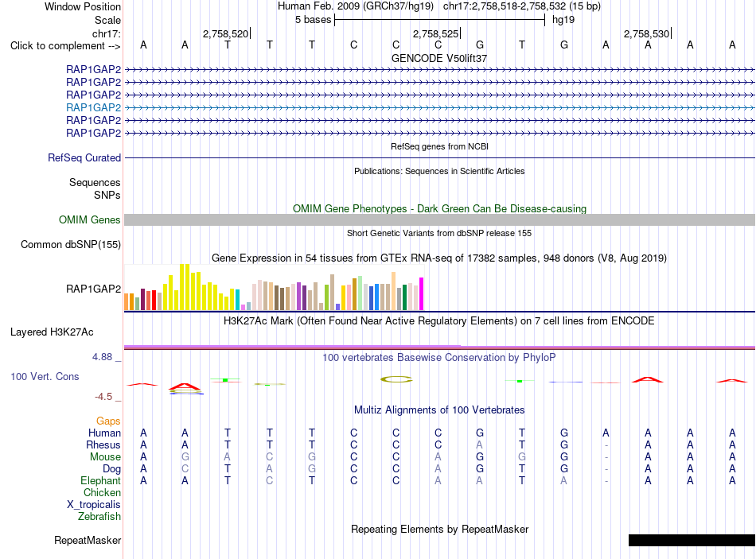Click the 'Click to complement -->' label

pyautogui.click(x=65, y=46)
